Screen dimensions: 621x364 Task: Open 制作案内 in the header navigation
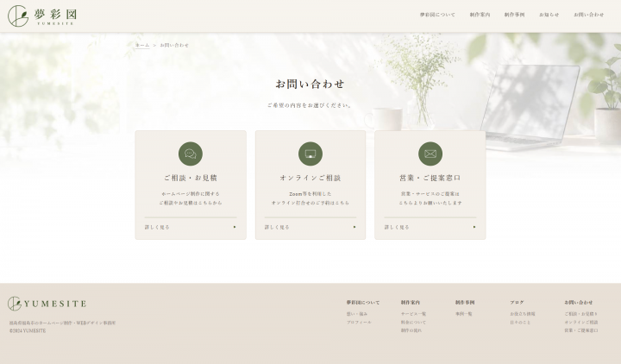pos(480,15)
